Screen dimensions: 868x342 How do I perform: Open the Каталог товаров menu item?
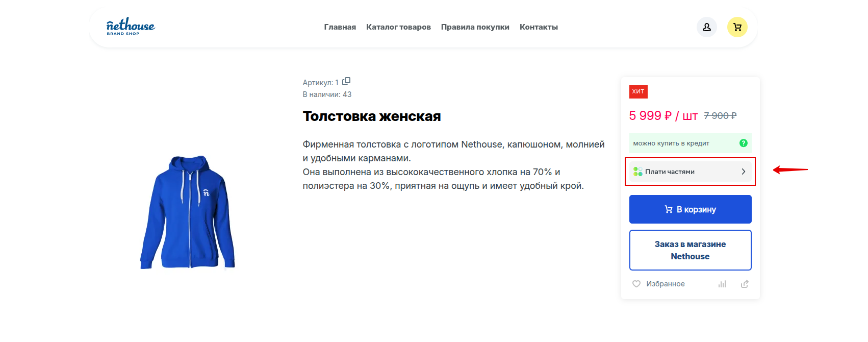coord(398,27)
